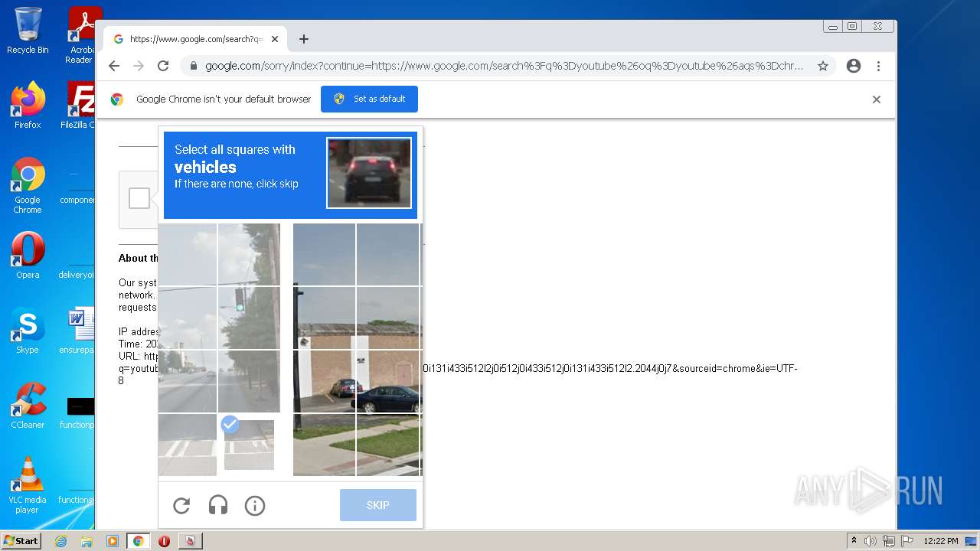Open VLC media player shortcut
This screenshot has width=980, height=551.
[28, 485]
